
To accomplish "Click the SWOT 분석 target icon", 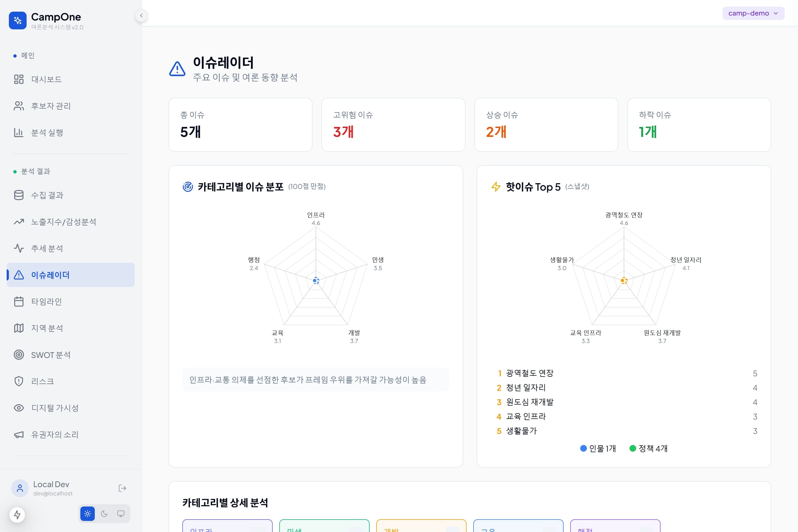I will (x=19, y=355).
